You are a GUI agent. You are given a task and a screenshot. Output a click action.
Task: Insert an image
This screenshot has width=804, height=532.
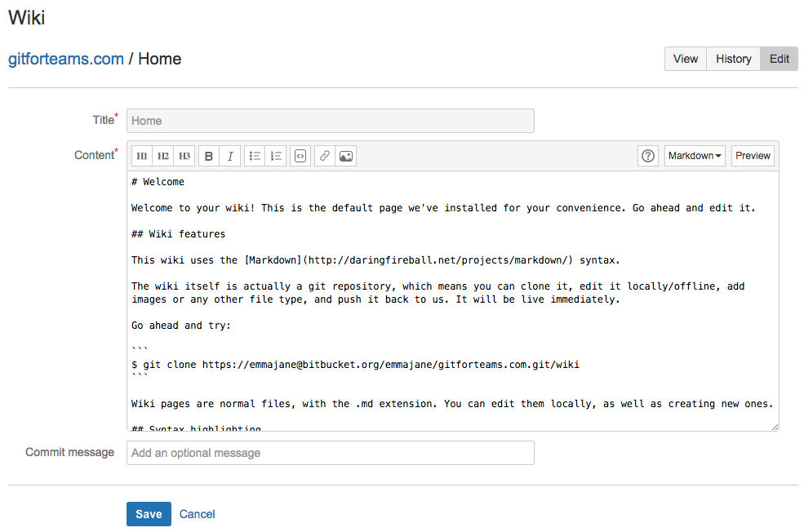tap(345, 155)
